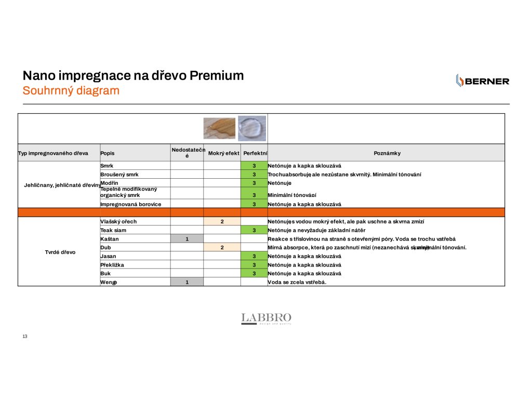This screenshot has height=399, width=532.
Task: Select the water droplet thumbnail
Action: (252, 128)
